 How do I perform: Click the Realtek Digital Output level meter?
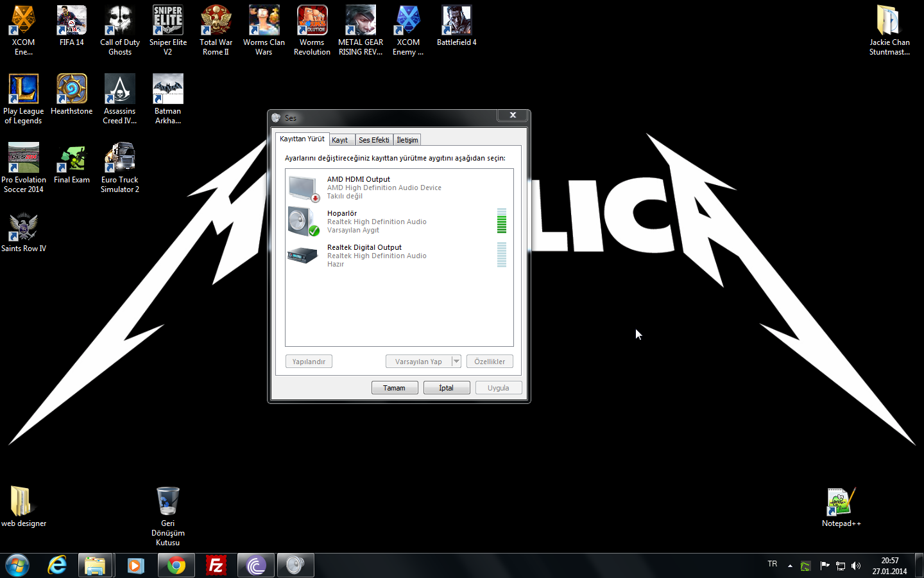coord(502,254)
